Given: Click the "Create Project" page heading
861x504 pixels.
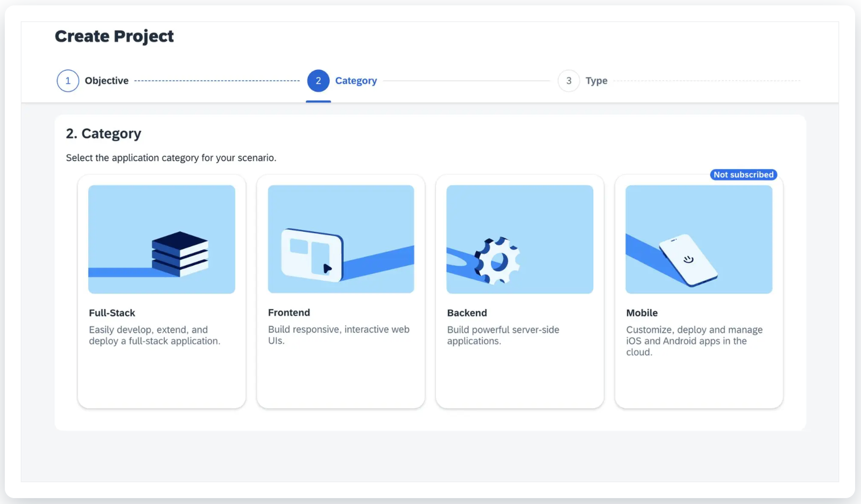Looking at the screenshot, I should click(x=114, y=36).
